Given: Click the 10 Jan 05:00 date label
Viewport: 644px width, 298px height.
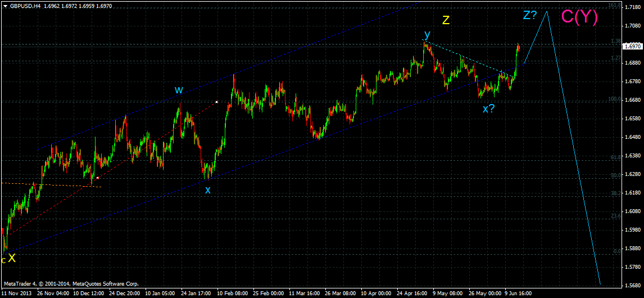Looking at the screenshot, I should pyautogui.click(x=161, y=294).
